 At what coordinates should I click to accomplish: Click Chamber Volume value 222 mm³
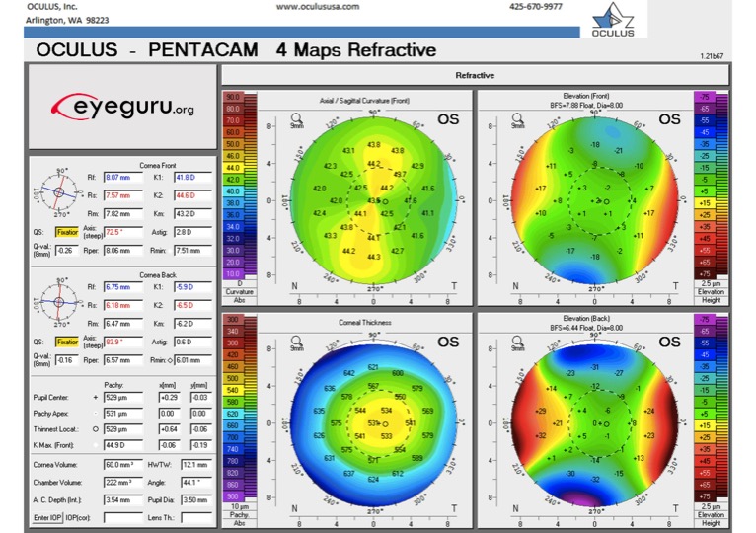[123, 483]
